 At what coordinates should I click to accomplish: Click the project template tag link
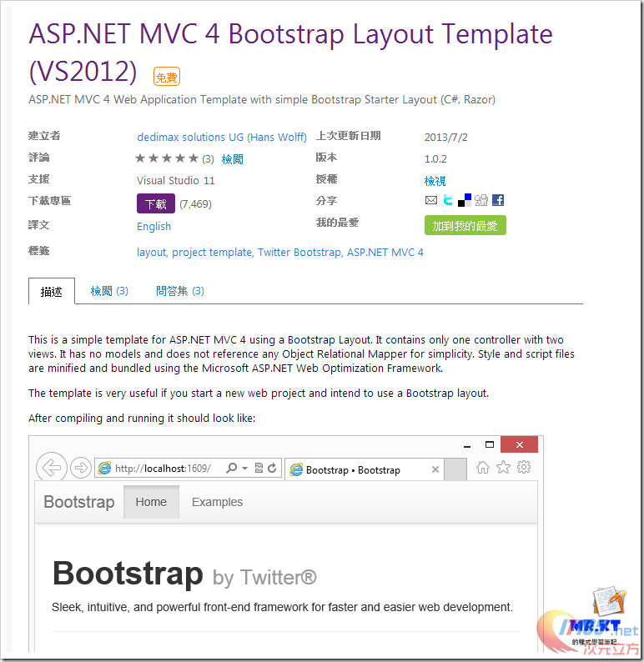[212, 253]
